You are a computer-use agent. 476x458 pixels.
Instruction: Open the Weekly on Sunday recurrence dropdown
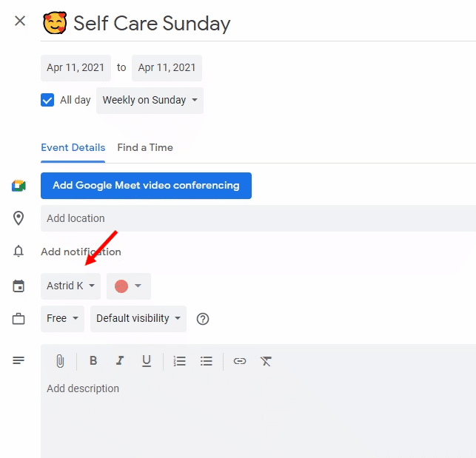150,101
